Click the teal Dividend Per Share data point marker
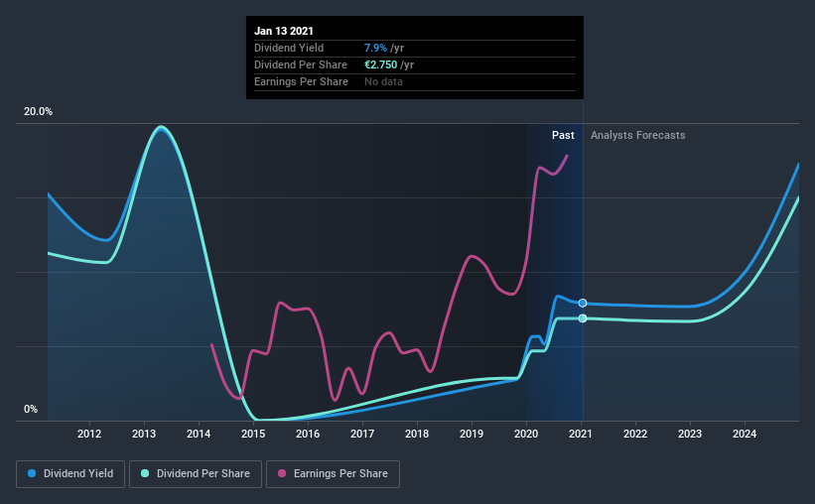This screenshot has height=504, width=815. (x=583, y=318)
